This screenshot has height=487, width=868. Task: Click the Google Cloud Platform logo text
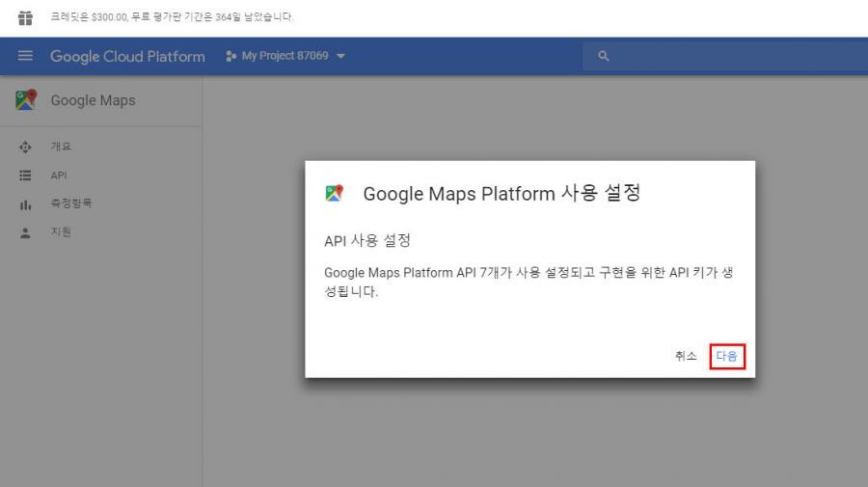(x=127, y=56)
